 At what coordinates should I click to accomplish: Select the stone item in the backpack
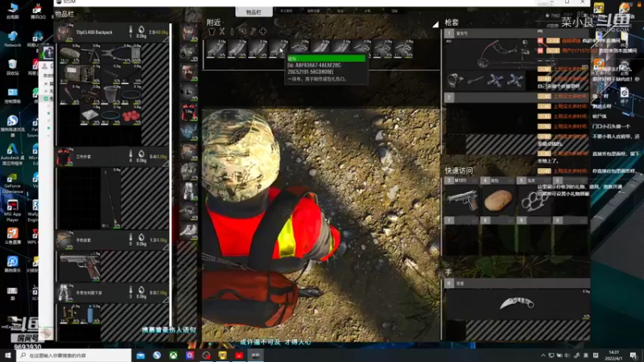pos(70,53)
